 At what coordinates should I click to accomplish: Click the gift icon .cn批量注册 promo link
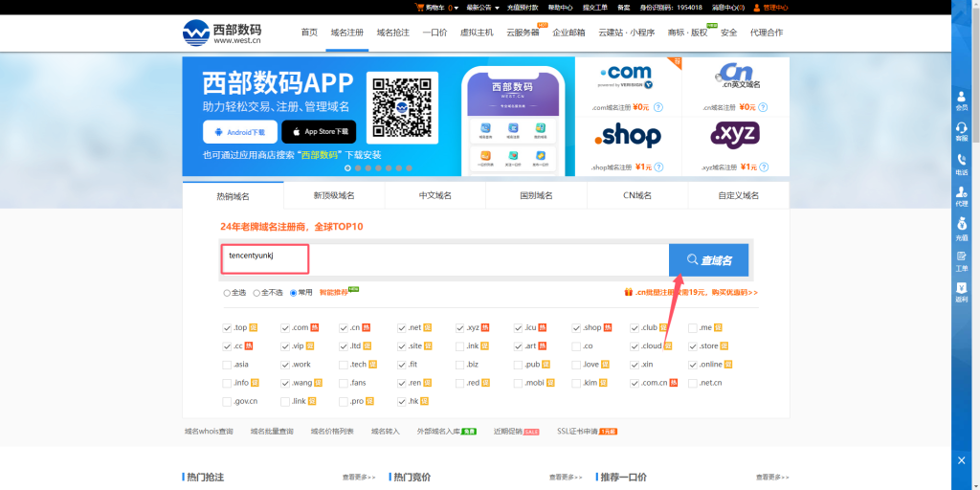tap(691, 292)
